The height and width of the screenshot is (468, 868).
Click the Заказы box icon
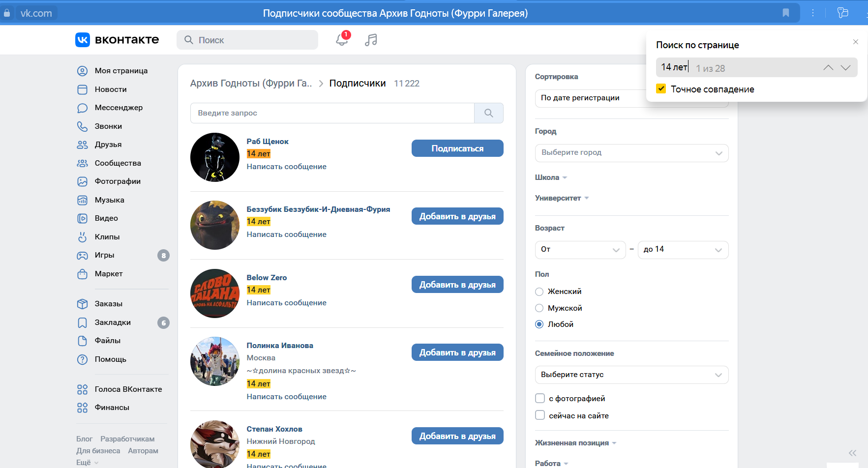pos(82,304)
